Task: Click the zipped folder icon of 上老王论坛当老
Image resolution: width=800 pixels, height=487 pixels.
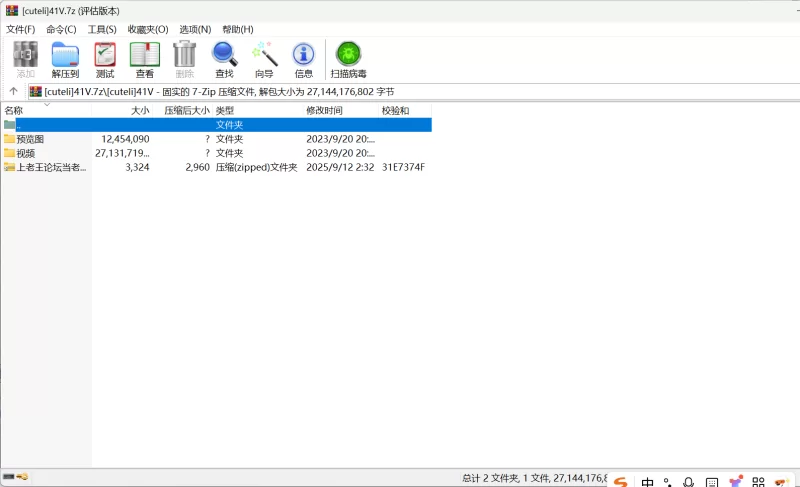Action: [x=9, y=167]
